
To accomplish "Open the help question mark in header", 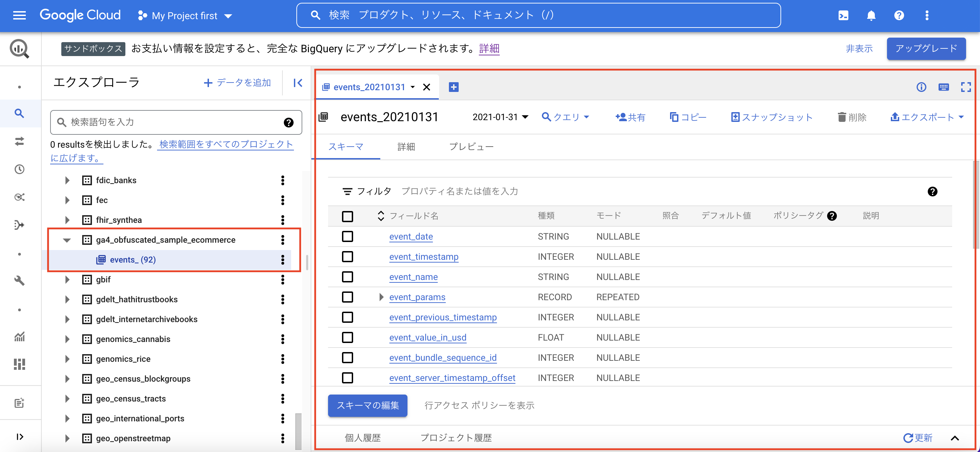I will (899, 15).
